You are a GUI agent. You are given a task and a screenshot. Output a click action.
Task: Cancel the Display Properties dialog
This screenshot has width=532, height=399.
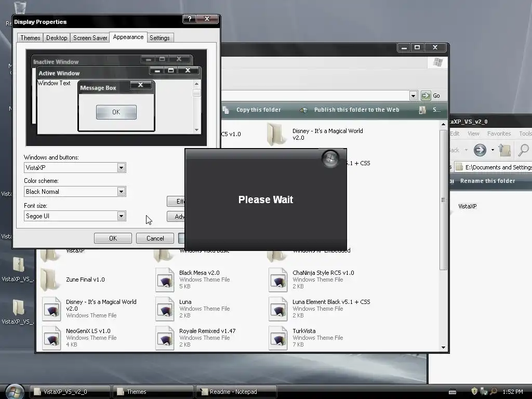coord(155,238)
